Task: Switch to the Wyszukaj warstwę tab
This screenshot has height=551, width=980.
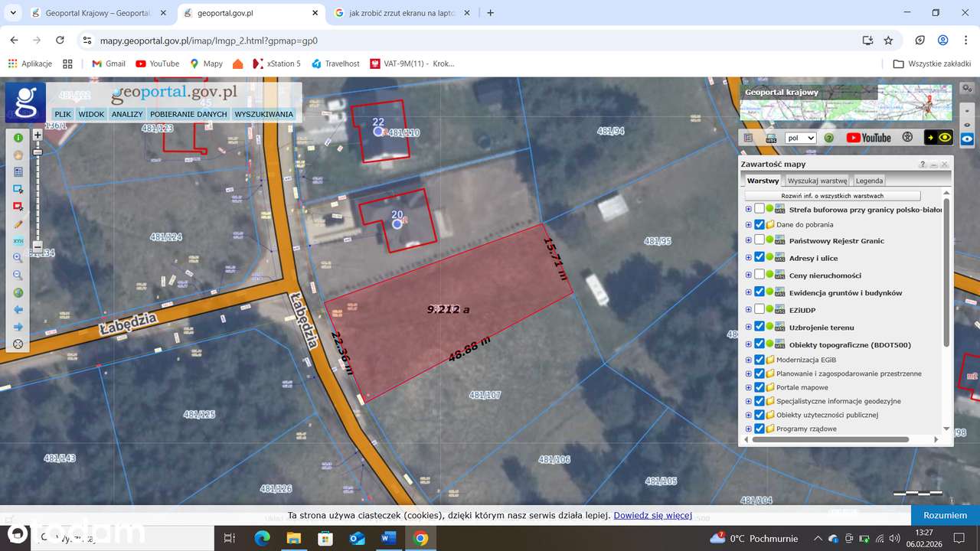Action: click(x=817, y=181)
